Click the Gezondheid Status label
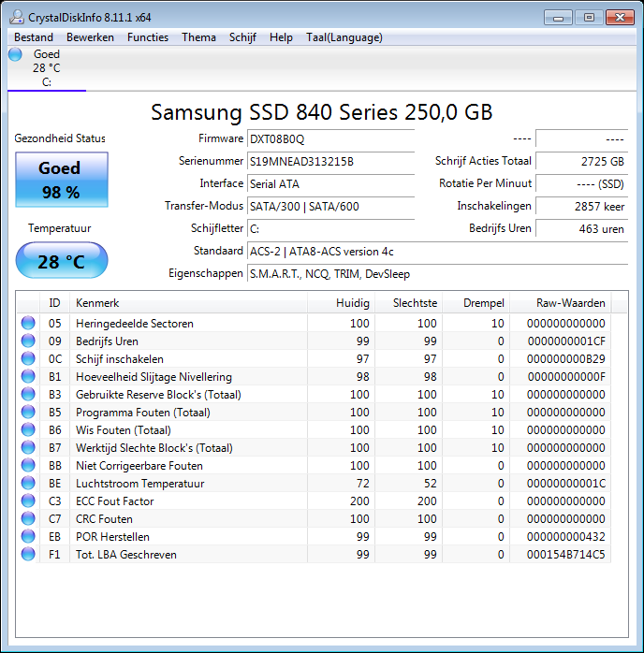This screenshot has width=644, height=653. tap(60, 138)
